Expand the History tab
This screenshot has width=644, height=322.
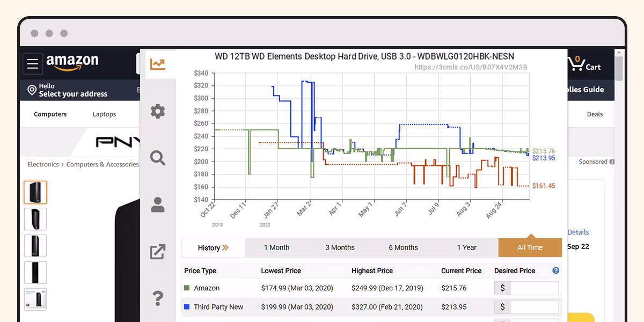click(213, 247)
